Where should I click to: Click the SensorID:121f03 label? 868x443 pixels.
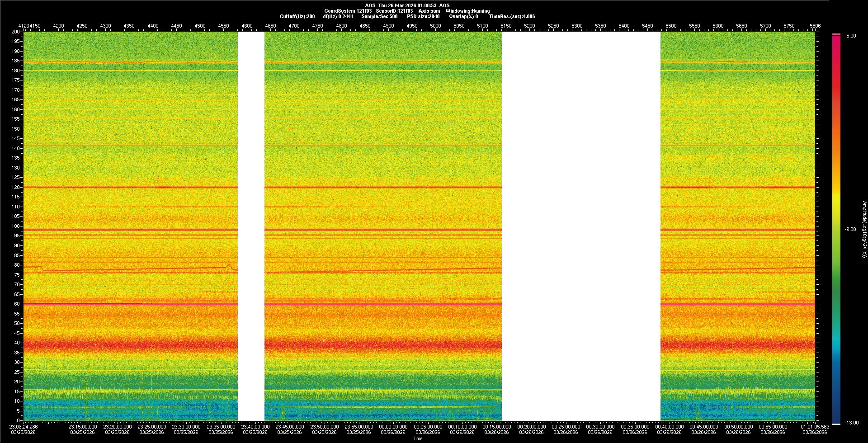click(x=394, y=11)
